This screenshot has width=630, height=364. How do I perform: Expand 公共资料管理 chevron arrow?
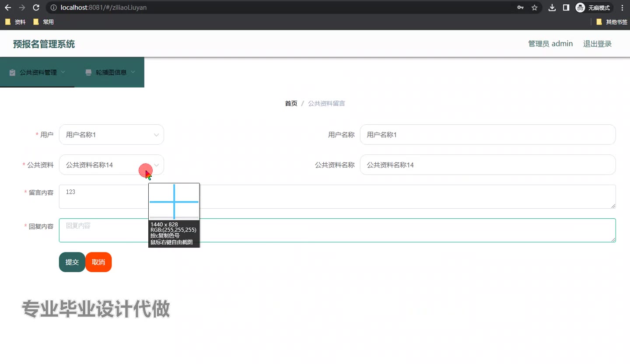pos(63,72)
